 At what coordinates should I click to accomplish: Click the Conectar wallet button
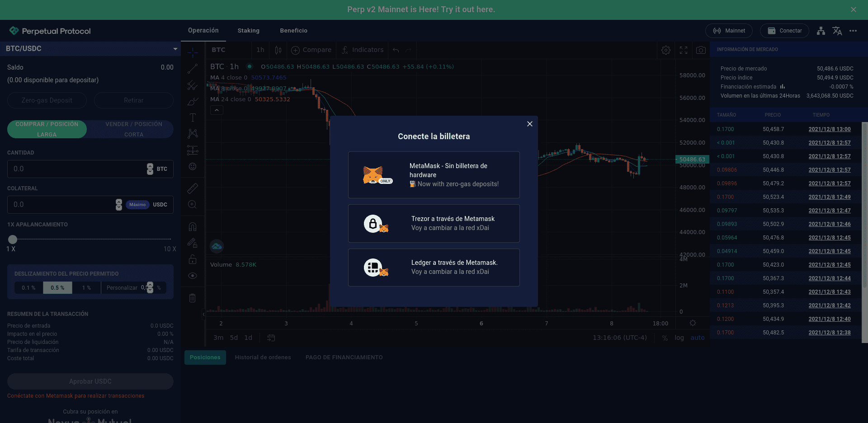[784, 31]
